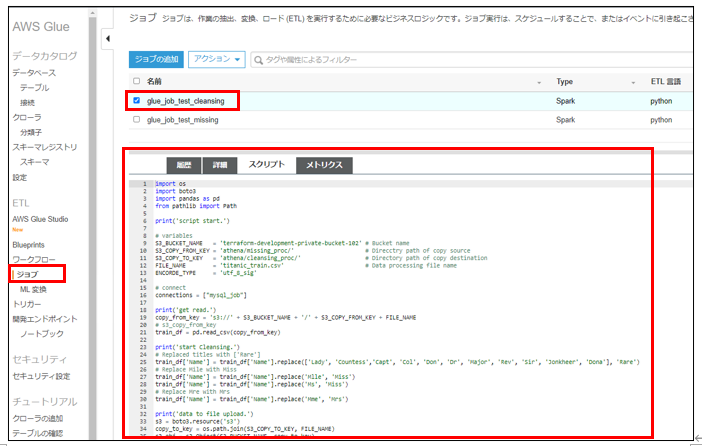This screenshot has height=446, width=702.
Task: Sort by the 名前 column arrow
Action: (x=539, y=82)
